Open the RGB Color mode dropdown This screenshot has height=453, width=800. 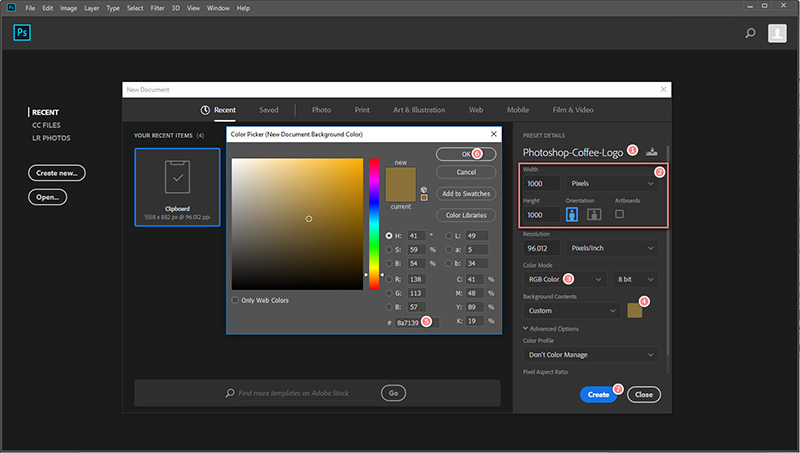click(x=565, y=278)
